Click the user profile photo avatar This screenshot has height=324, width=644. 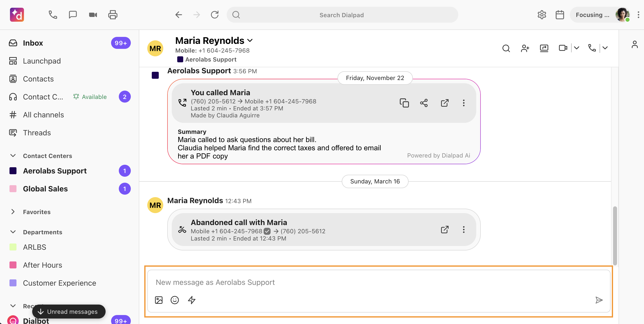click(623, 15)
